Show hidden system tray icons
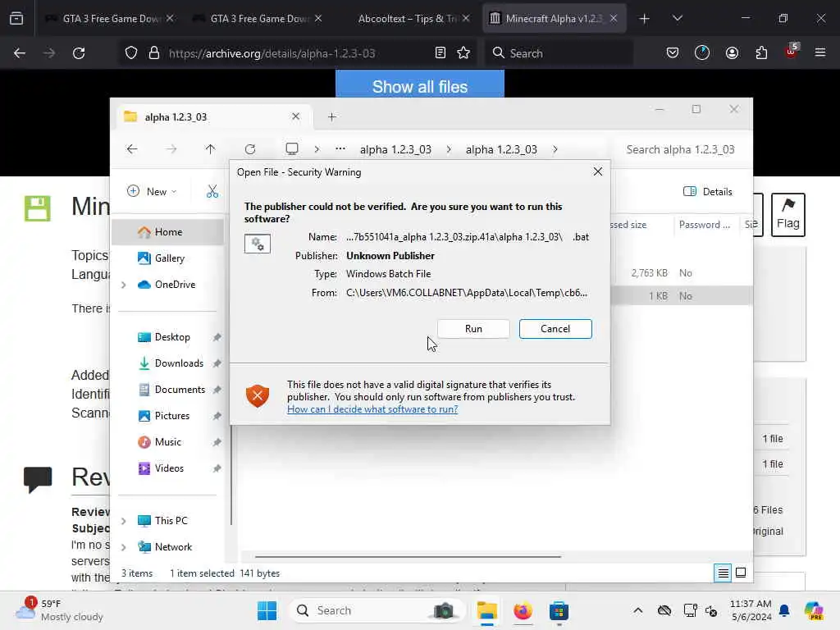This screenshot has height=630, width=840. pos(637,610)
